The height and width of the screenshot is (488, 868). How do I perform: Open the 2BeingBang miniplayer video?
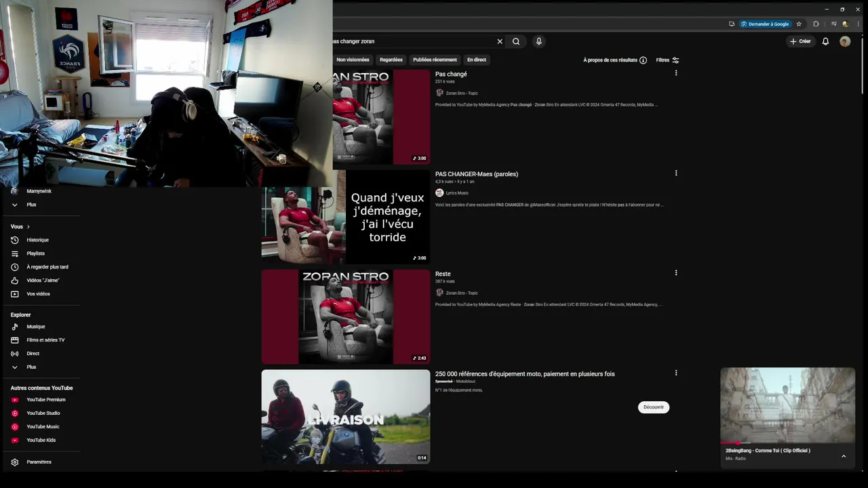click(787, 405)
